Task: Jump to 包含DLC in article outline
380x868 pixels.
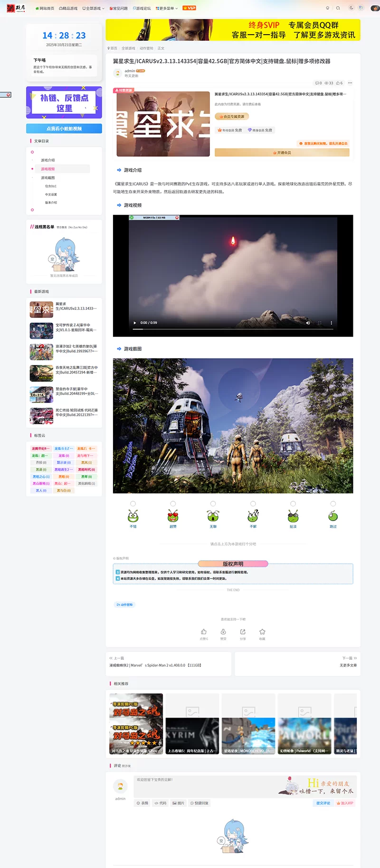Action: 51,186
